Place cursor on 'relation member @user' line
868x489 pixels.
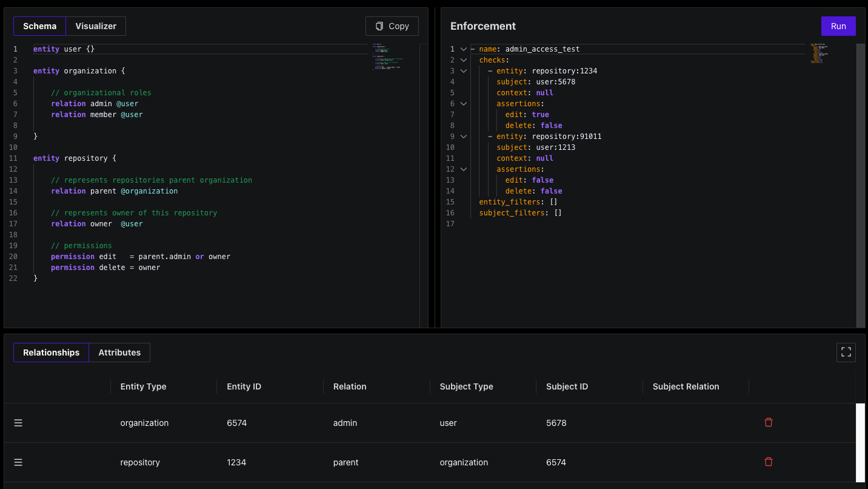(97, 115)
